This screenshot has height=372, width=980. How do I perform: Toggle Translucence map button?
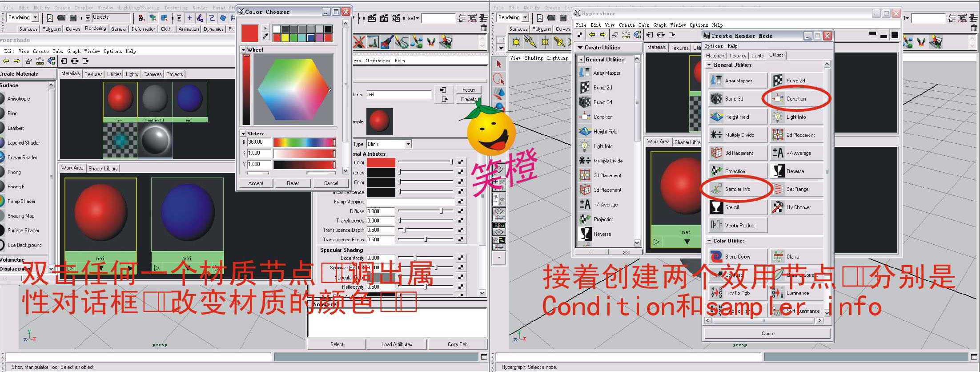[x=461, y=221]
